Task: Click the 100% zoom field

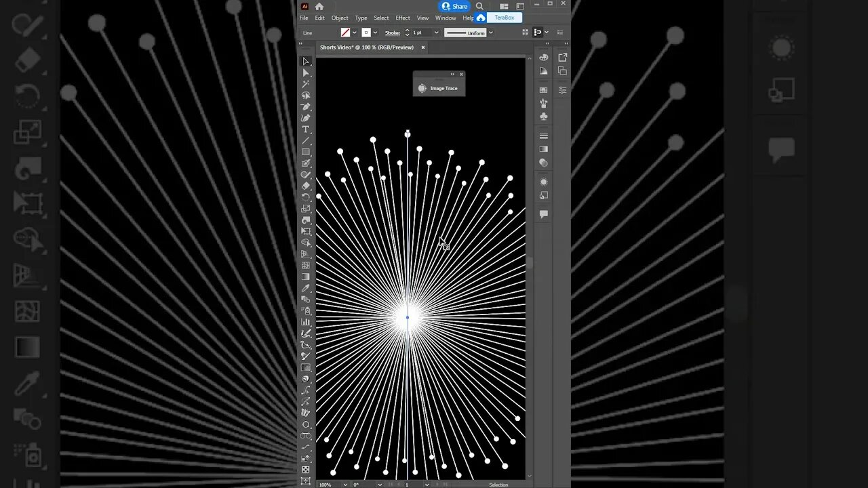Action: (329, 485)
